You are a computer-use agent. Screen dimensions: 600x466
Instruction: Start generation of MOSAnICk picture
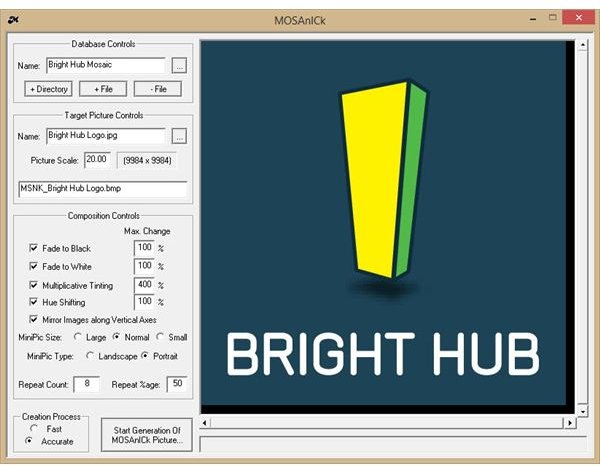tap(147, 435)
